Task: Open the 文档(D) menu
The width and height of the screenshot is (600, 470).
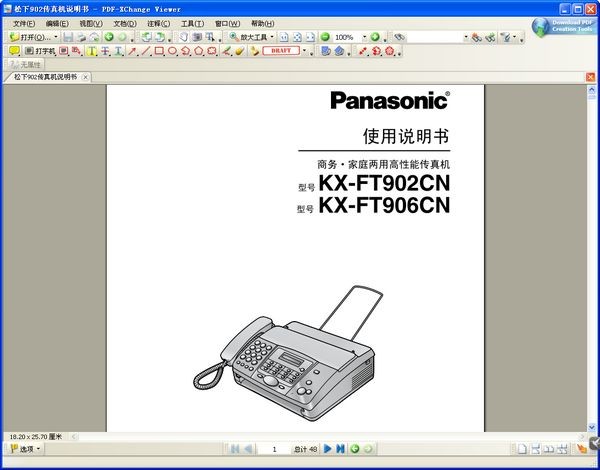Action: (x=125, y=24)
